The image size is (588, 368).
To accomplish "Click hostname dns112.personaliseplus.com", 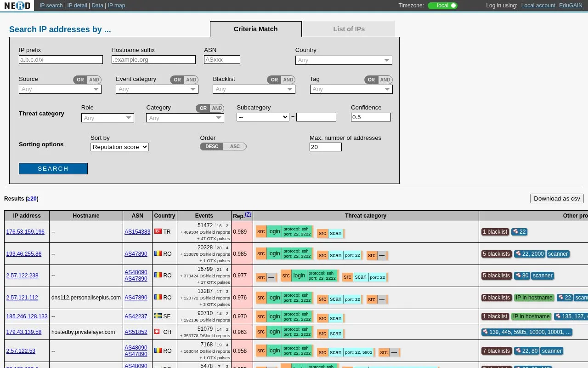I will [86, 298].
